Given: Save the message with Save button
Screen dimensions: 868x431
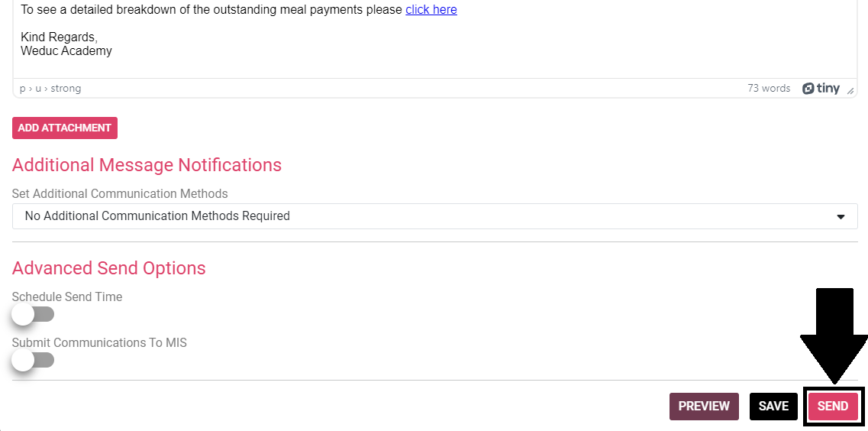Looking at the screenshot, I should (773, 407).
